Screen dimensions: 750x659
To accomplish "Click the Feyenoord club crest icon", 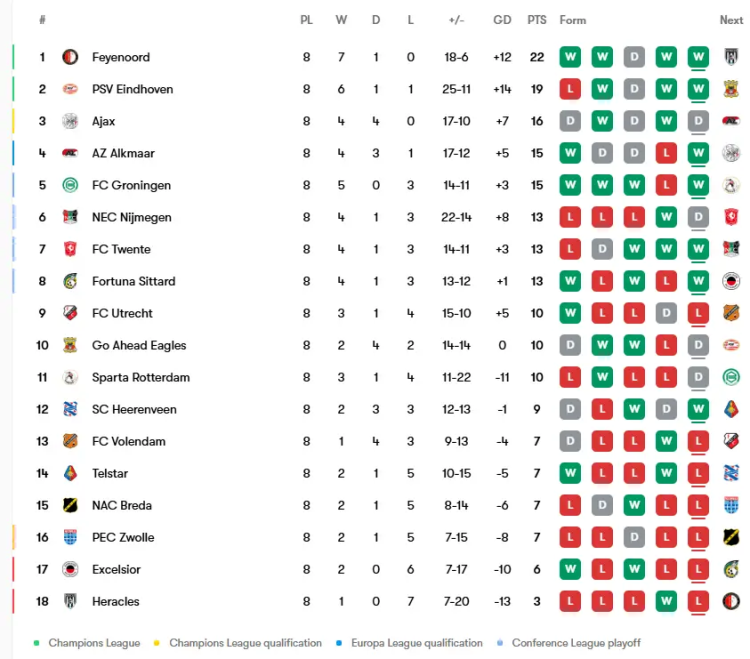I will coord(70,57).
